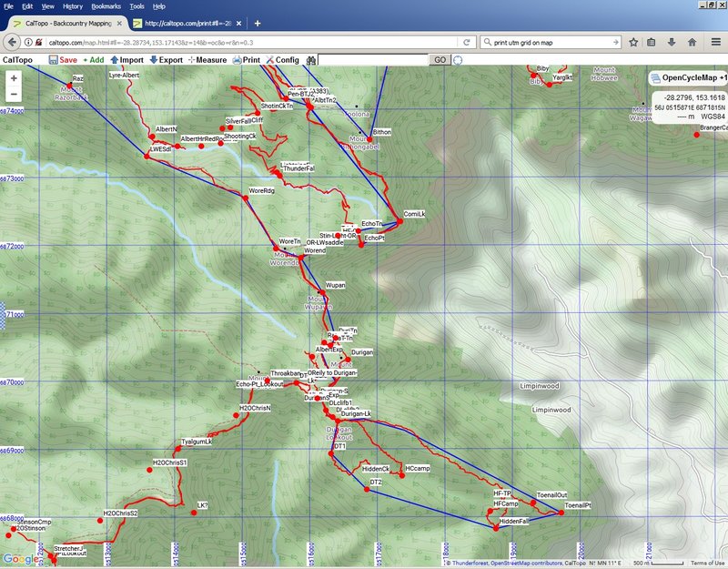Open a new browser tab

tap(258, 24)
